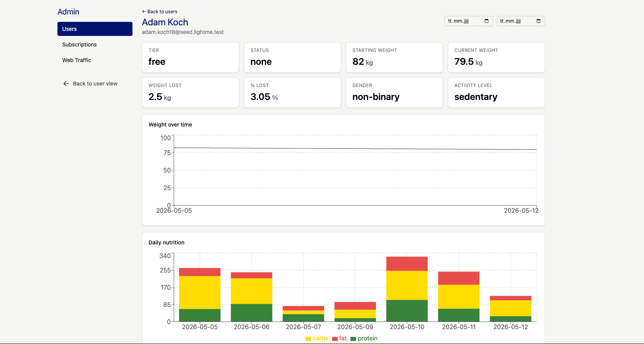Click the protein legend swatch
Screen dimensions: 644x344
354,339
